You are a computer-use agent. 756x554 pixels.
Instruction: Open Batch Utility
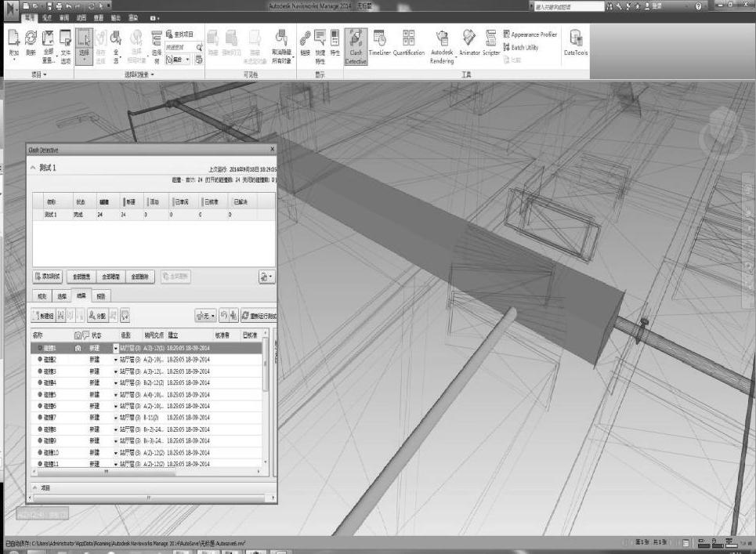521,47
